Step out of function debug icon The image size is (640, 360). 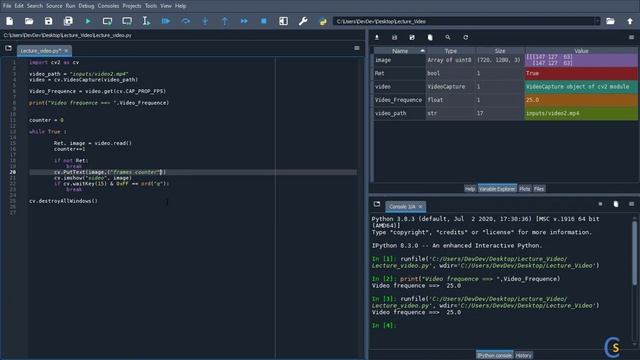point(224,21)
